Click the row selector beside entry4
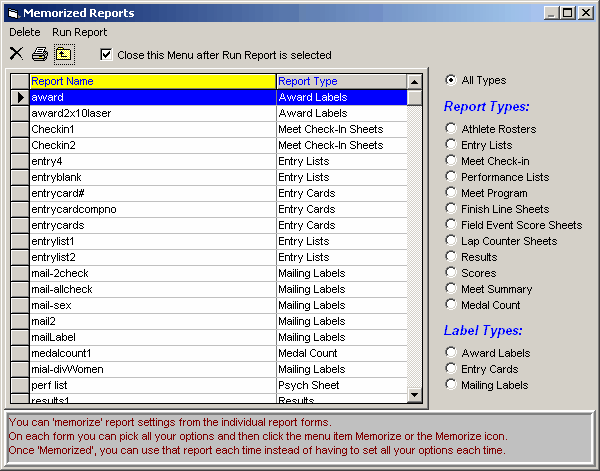Screen dimensions: 600x471 [x=20, y=161]
